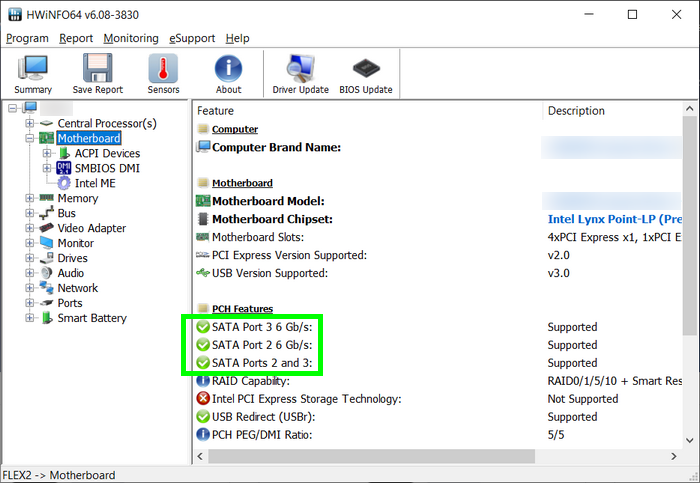Expand the SMBIOS DMI node
The width and height of the screenshot is (700, 483).
tap(47, 168)
